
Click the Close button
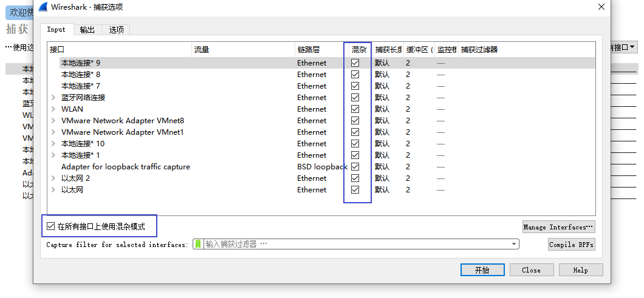coord(532,269)
